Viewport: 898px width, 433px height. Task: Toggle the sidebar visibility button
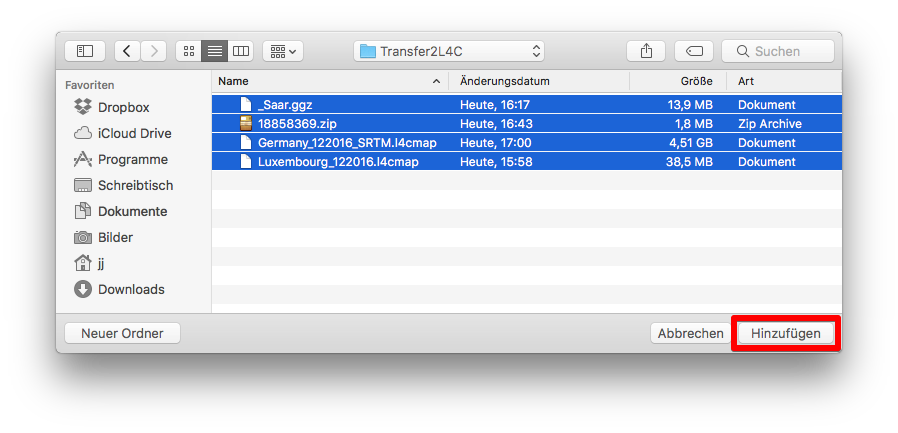[85, 51]
